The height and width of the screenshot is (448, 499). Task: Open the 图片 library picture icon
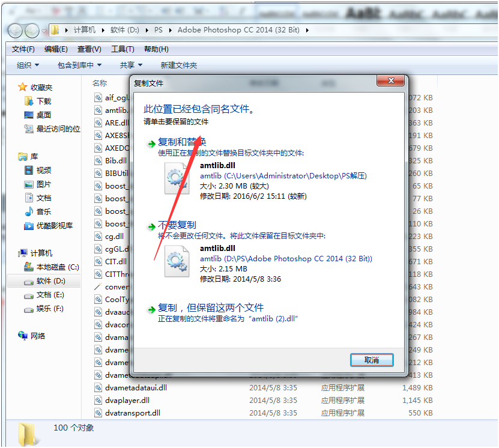click(x=29, y=184)
